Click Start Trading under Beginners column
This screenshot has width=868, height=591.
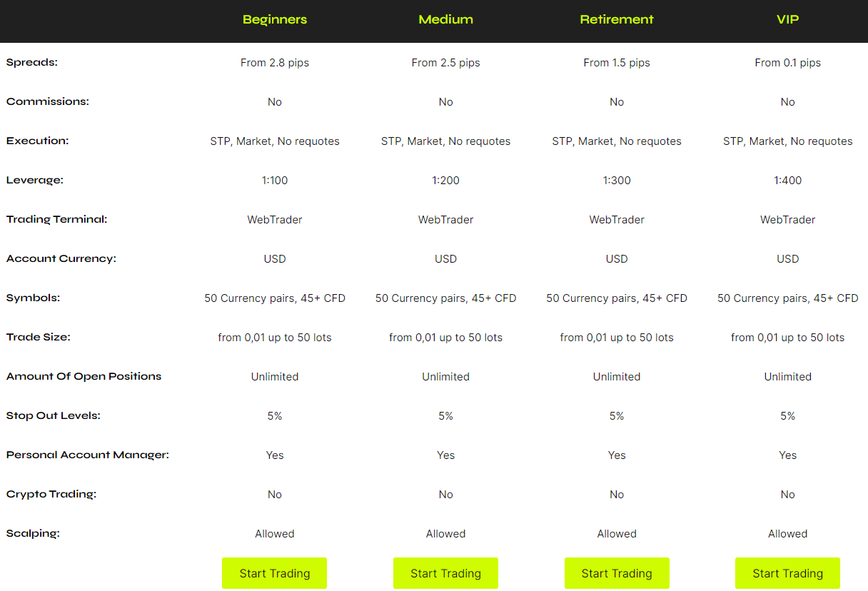274,573
